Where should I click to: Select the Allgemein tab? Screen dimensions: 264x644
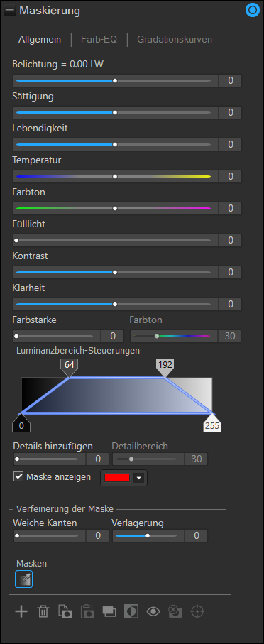click(40, 40)
